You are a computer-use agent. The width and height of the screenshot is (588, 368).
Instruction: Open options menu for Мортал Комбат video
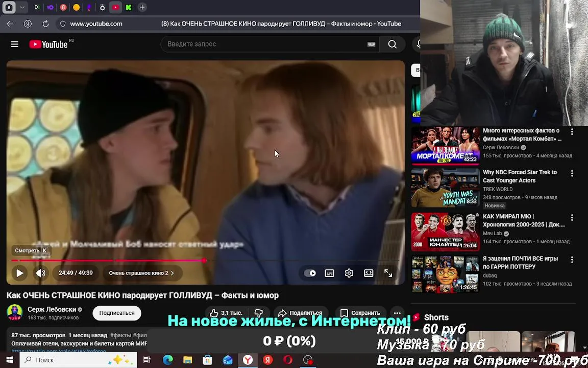click(572, 131)
